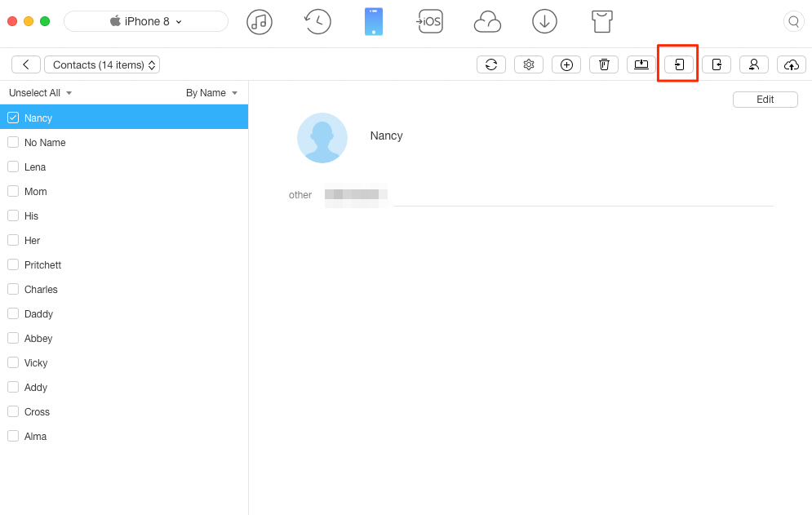Click the export to device icon
Image resolution: width=812 pixels, height=515 pixels.
click(717, 64)
